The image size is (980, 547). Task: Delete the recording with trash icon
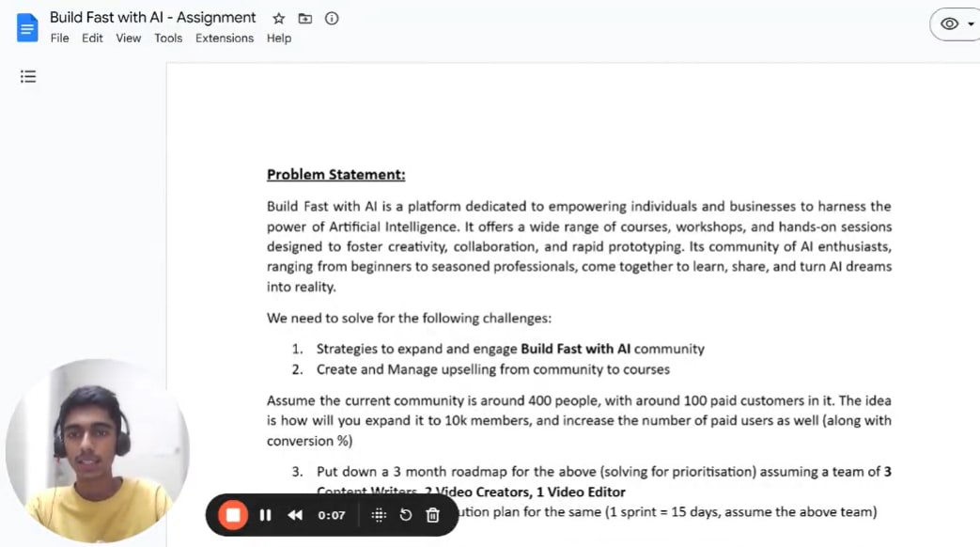pos(433,515)
